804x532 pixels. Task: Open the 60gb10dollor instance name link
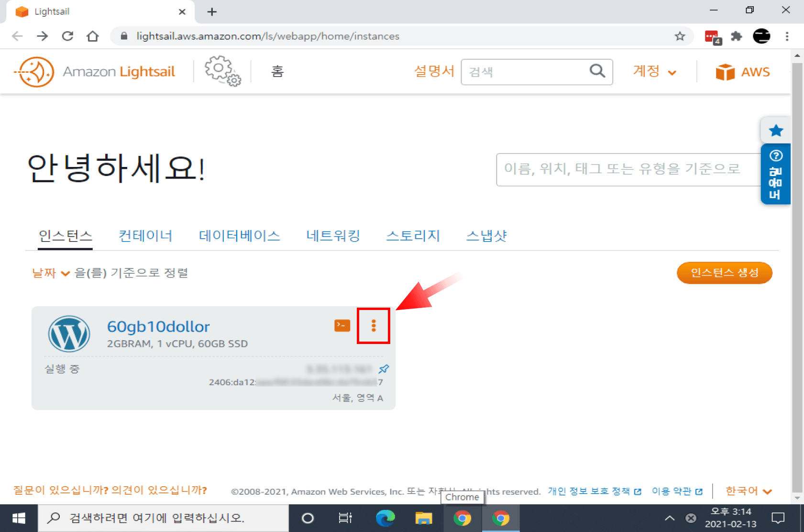click(x=158, y=327)
